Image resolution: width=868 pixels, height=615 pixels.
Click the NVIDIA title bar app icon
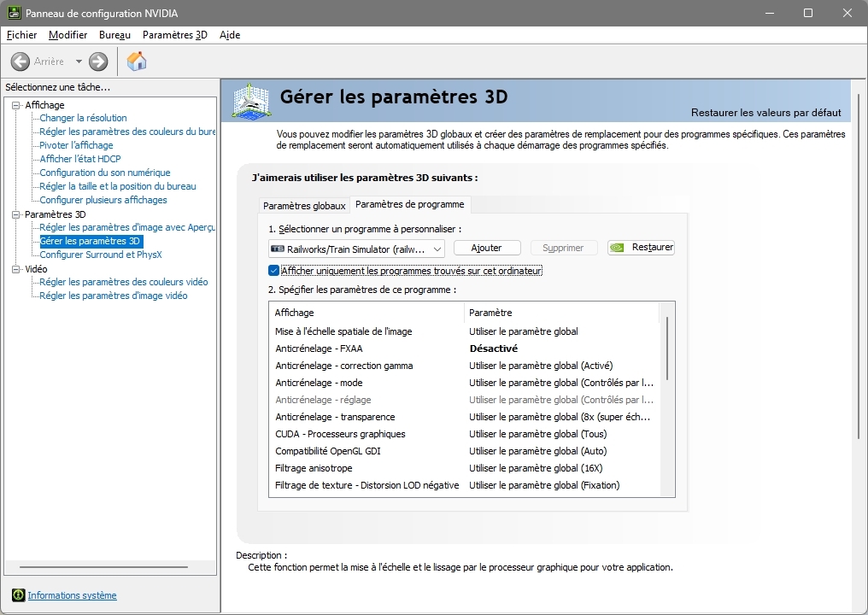[15, 13]
